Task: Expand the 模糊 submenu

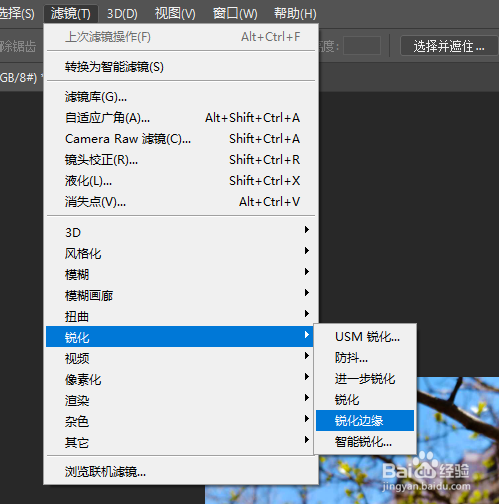Action: click(180, 274)
